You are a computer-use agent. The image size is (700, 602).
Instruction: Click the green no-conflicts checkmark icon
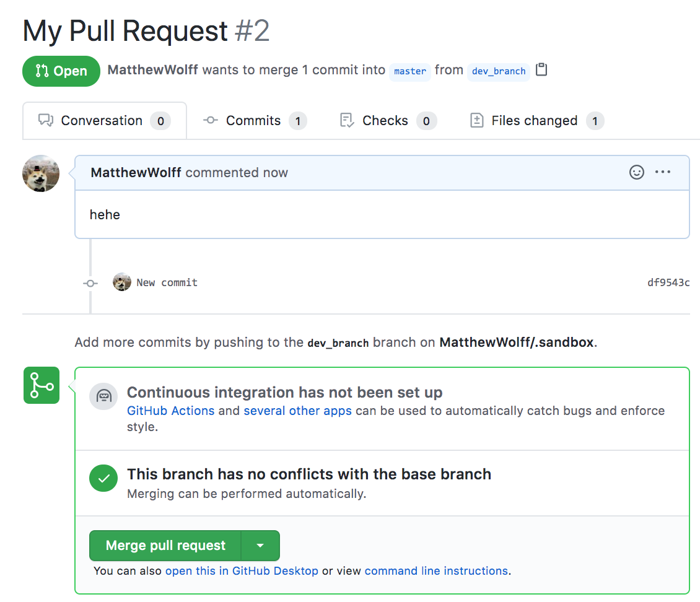103,478
